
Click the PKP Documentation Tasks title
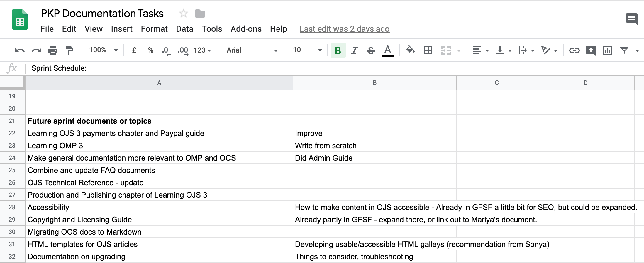click(102, 14)
